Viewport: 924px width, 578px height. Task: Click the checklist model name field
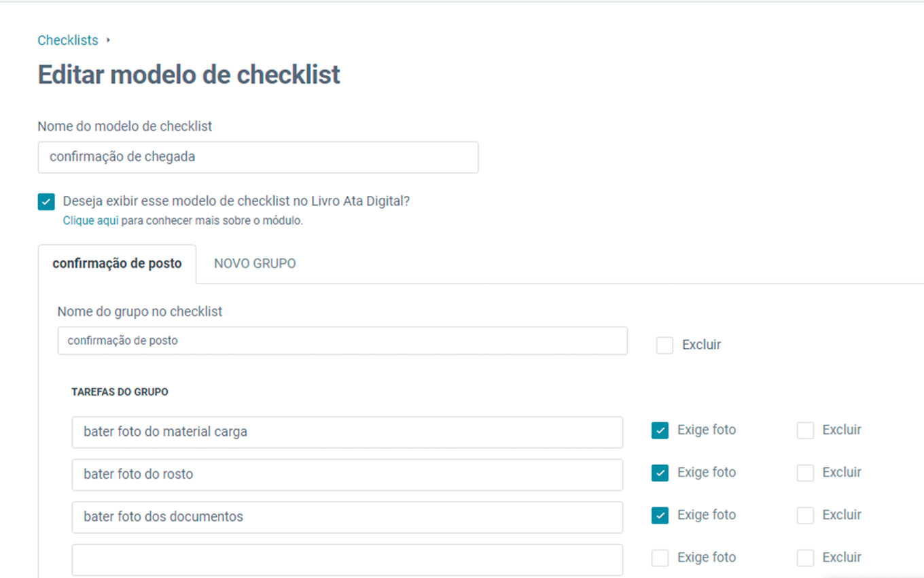[x=258, y=157]
